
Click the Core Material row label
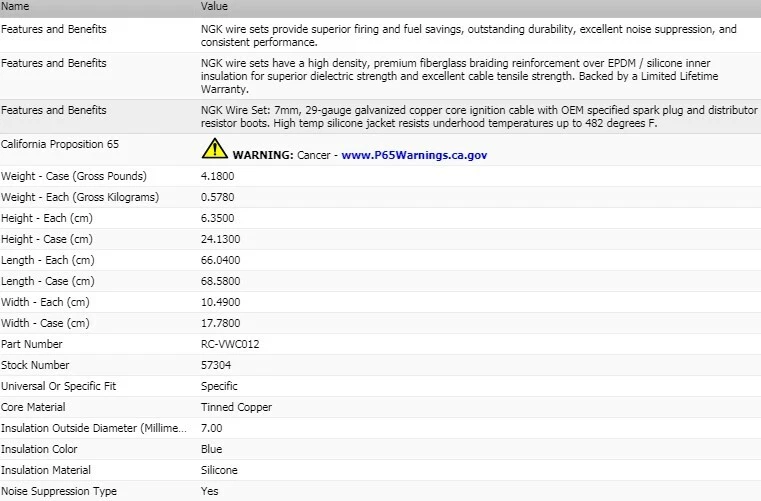tap(33, 407)
